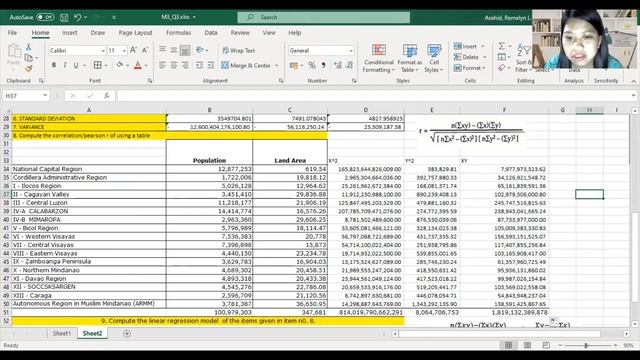The width and height of the screenshot is (640, 360).
Task: Switch to Page Layout view icon
Action: coord(527,345)
